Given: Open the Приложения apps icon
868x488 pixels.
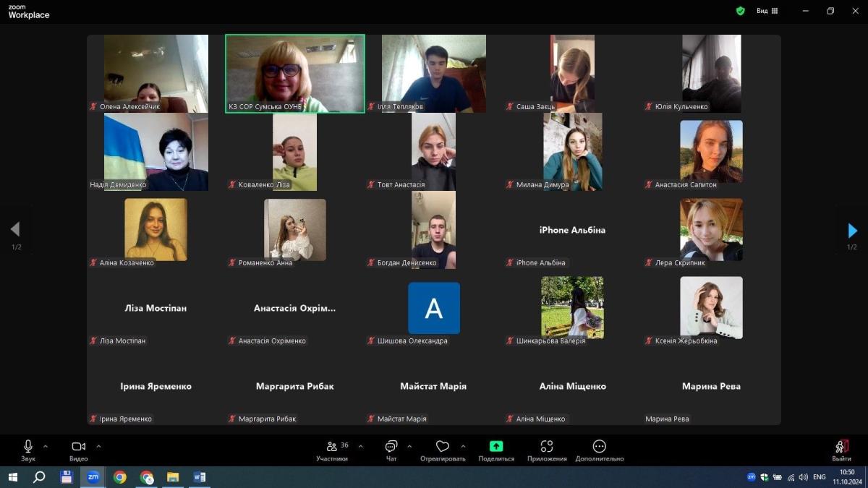Looking at the screenshot, I should click(547, 447).
